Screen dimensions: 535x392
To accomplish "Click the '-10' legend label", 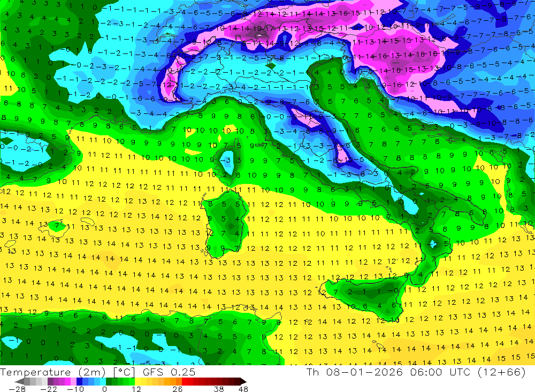I will pyautogui.click(x=75, y=389).
